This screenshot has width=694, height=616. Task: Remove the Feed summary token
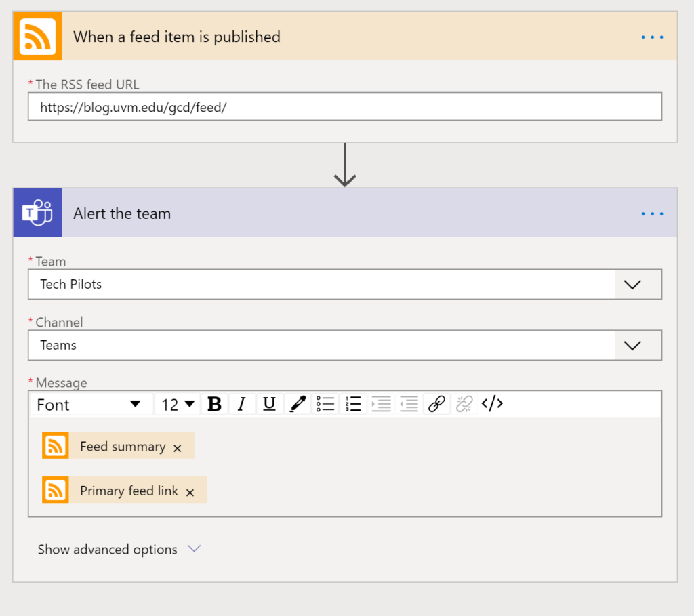click(x=178, y=448)
